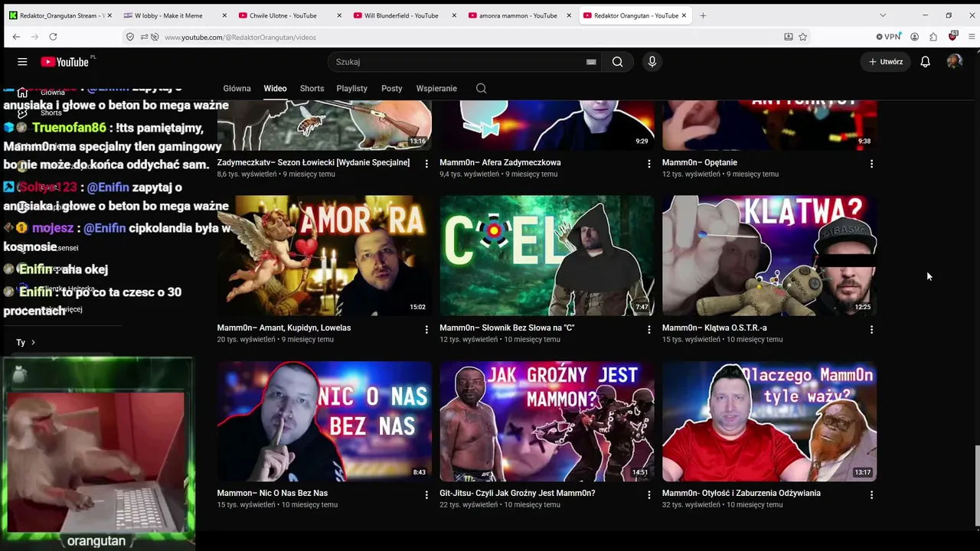980x551 pixels.
Task: Open the YouTube hamburger guide menu
Action: [22, 62]
